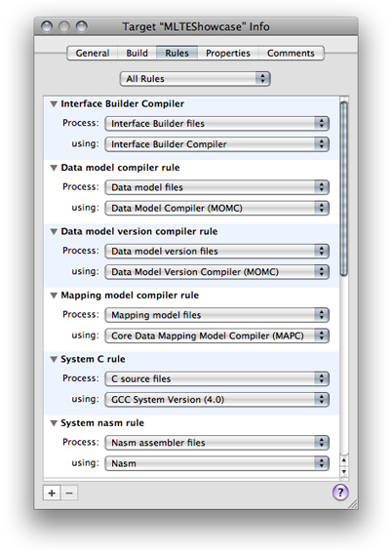
Task: Switch to the Comments tab
Action: [x=291, y=54]
